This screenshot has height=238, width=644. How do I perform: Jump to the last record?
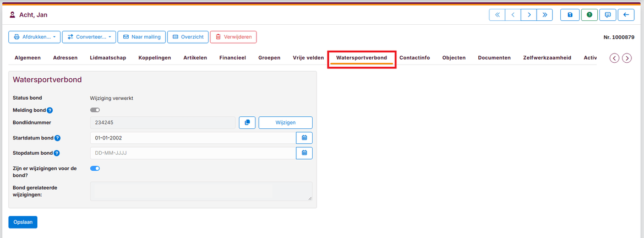pos(544,15)
